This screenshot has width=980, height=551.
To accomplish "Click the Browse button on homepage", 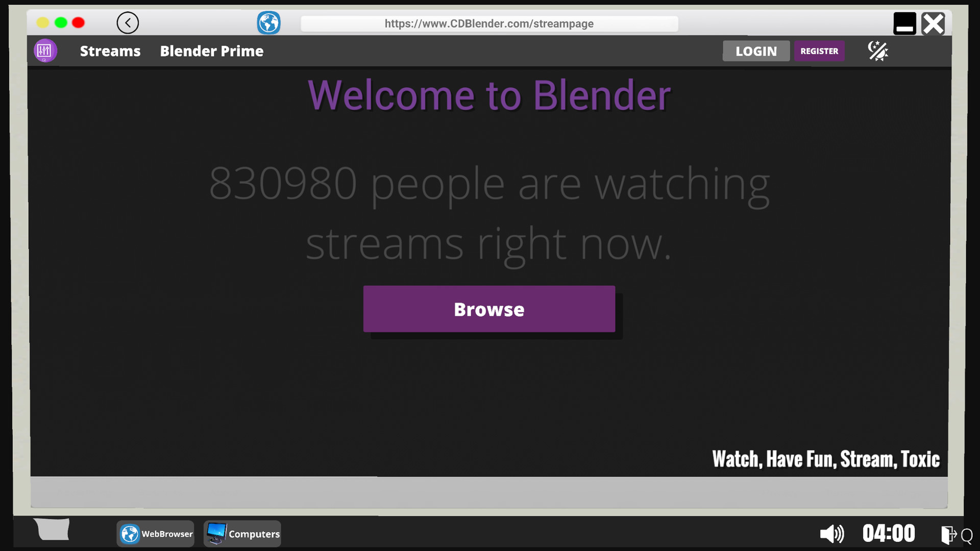I will [488, 309].
